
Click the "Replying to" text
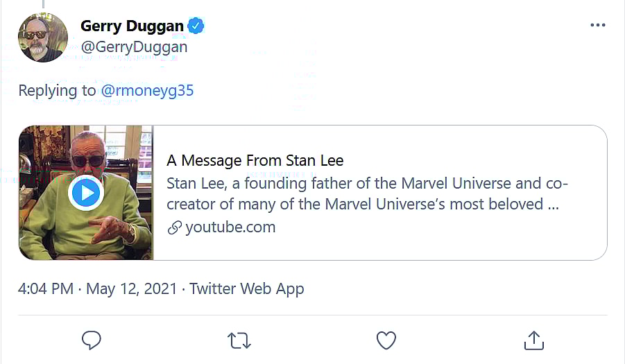[58, 91]
